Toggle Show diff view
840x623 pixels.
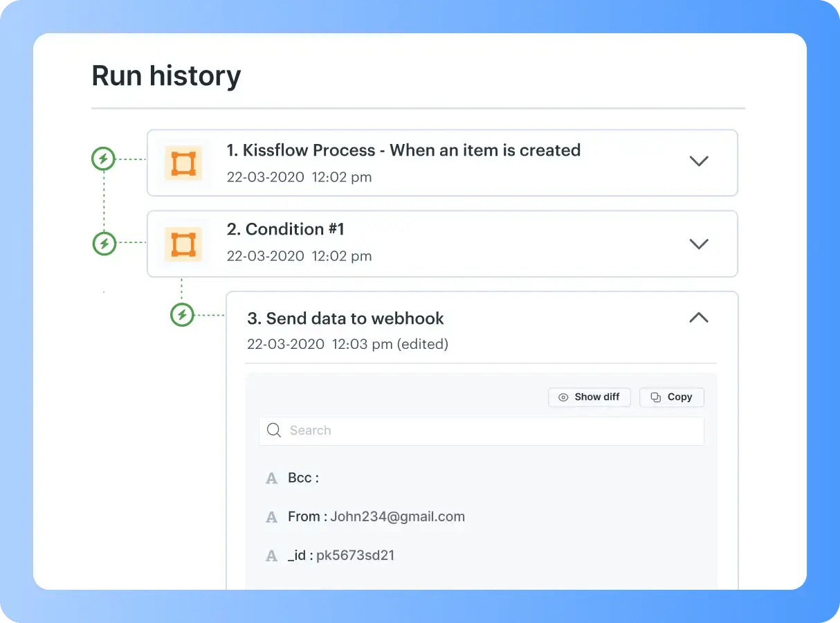(590, 397)
